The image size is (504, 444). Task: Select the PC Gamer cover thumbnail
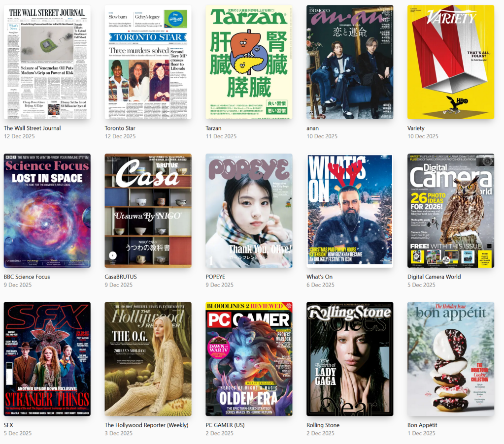click(249, 359)
